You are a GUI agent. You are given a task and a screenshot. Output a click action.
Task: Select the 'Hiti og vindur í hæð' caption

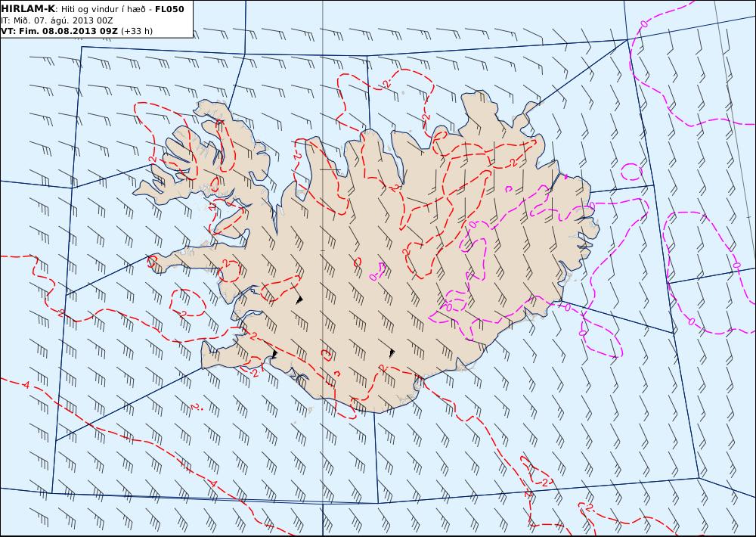point(103,9)
